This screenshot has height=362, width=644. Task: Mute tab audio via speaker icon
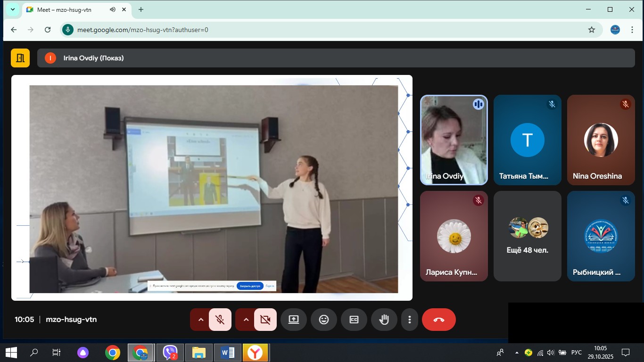coord(113,9)
